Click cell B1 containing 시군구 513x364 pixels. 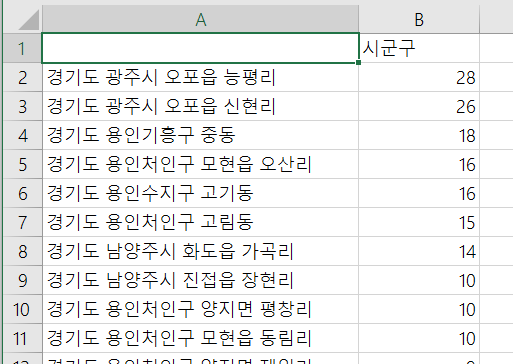click(419, 48)
